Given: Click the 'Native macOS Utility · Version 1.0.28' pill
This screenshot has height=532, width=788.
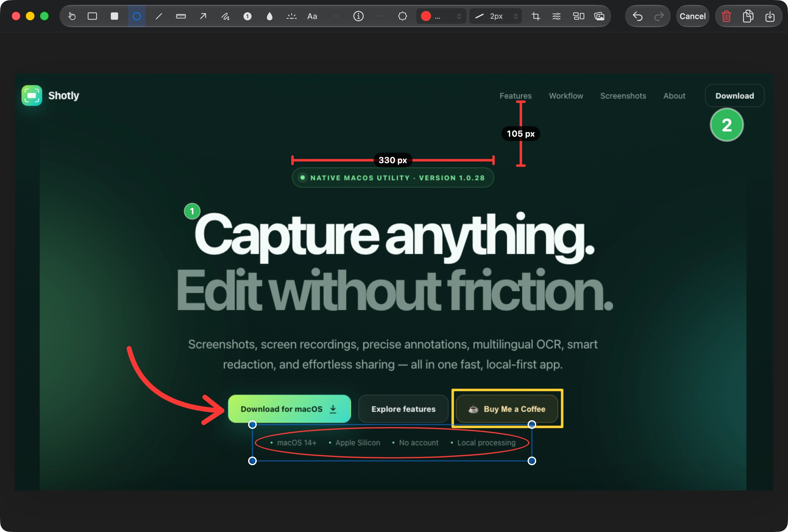Looking at the screenshot, I should [393, 178].
